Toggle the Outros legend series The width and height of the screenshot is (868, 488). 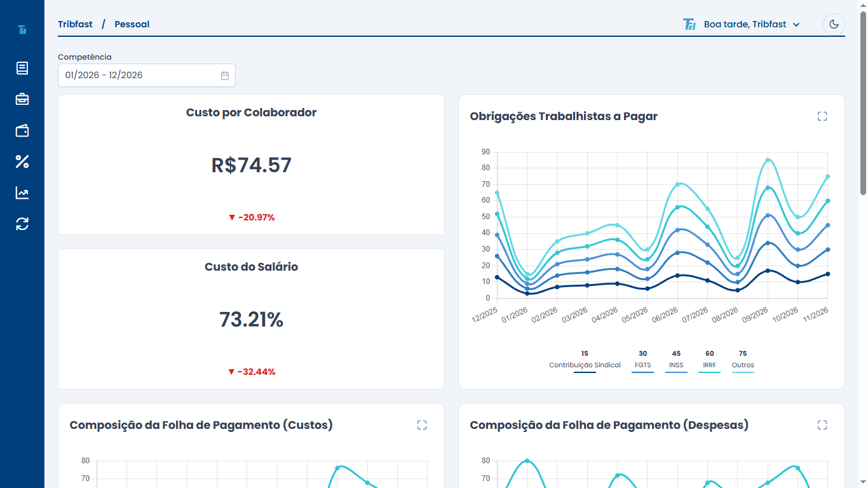(743, 363)
